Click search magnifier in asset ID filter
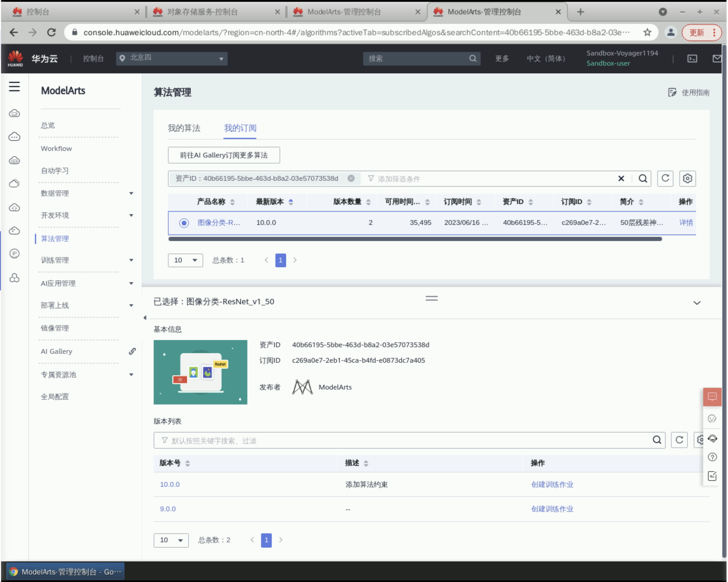 (642, 178)
